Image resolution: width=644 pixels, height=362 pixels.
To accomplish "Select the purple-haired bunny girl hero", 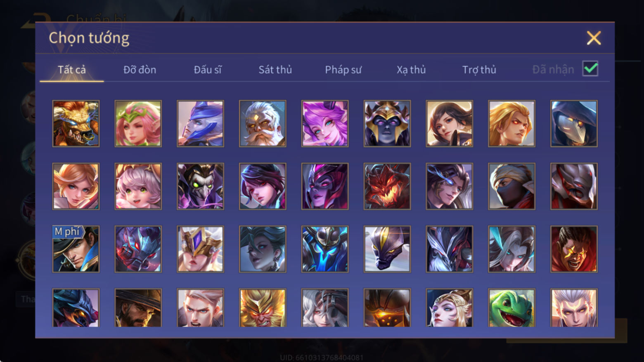I will coord(325,124).
